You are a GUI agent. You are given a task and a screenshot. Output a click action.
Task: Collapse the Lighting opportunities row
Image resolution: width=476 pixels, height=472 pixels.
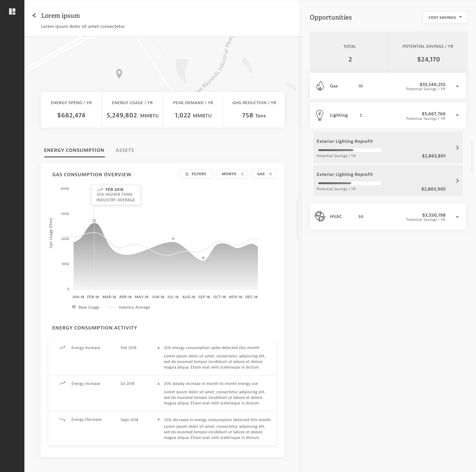tap(457, 115)
